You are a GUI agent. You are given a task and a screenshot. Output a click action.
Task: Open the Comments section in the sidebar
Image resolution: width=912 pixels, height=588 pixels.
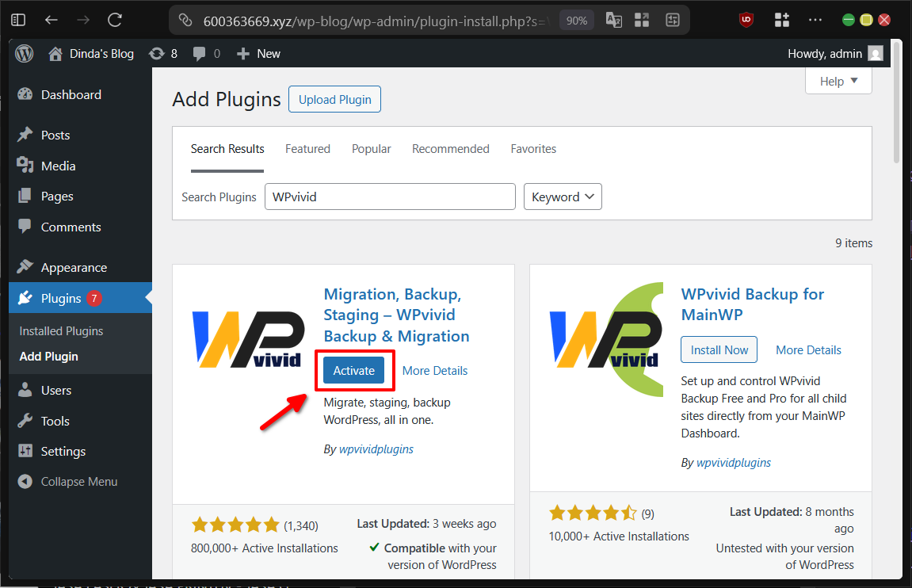[70, 227]
